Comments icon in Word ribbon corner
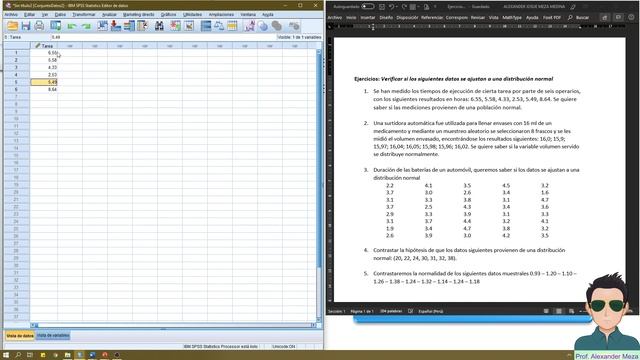 618,18
